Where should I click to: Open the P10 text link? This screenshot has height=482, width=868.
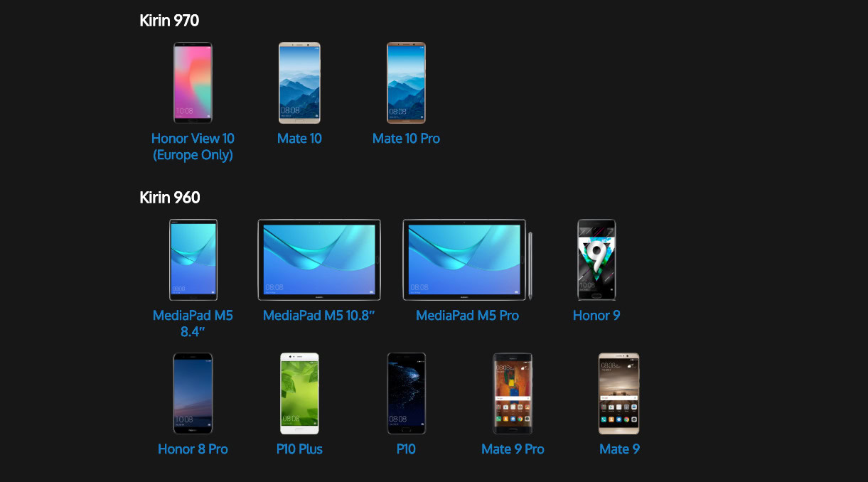tap(406, 449)
